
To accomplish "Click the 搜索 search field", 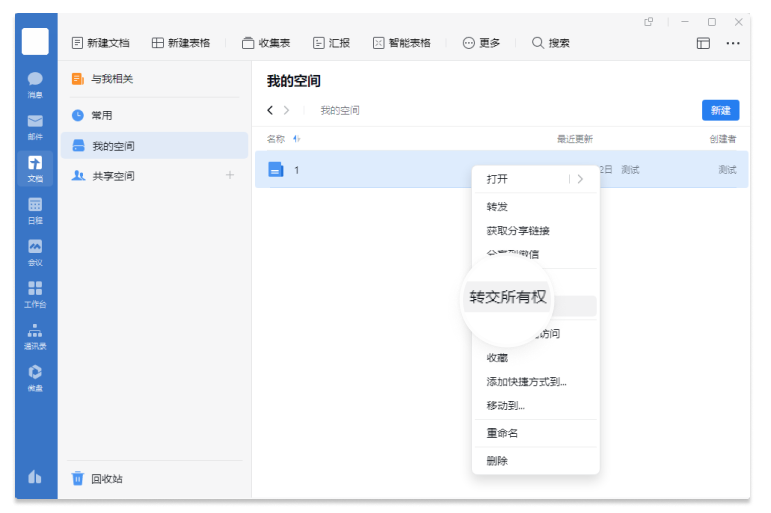I will tap(551, 43).
